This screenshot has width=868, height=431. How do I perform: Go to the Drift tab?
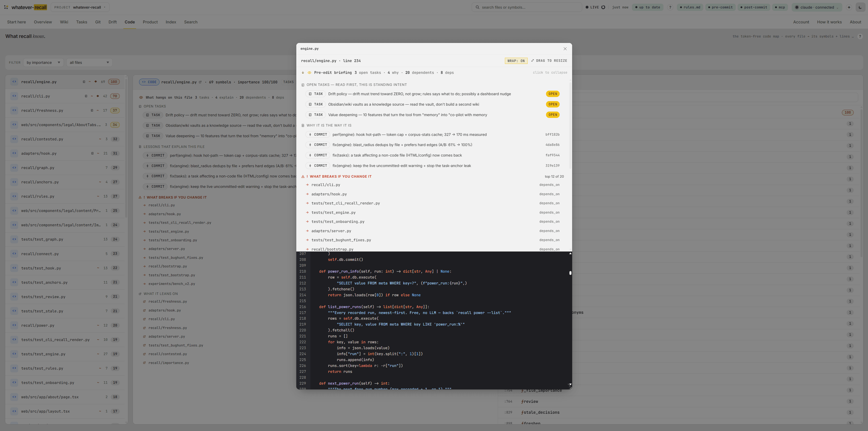(x=112, y=22)
